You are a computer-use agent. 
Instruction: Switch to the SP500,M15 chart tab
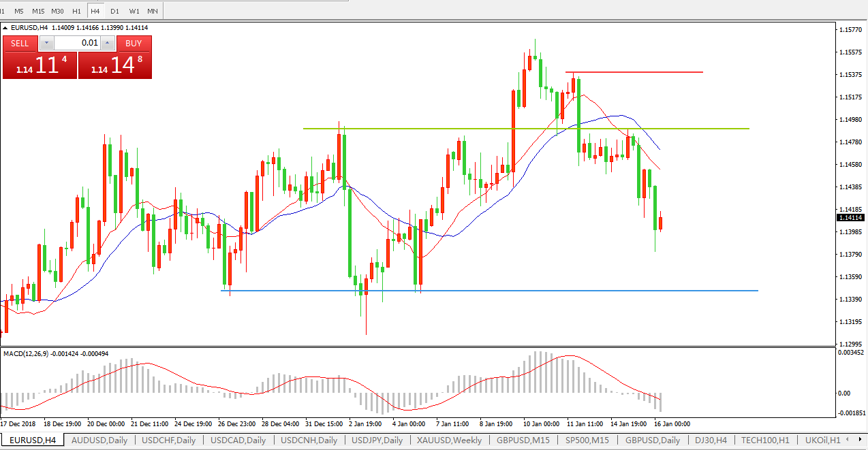[587, 440]
